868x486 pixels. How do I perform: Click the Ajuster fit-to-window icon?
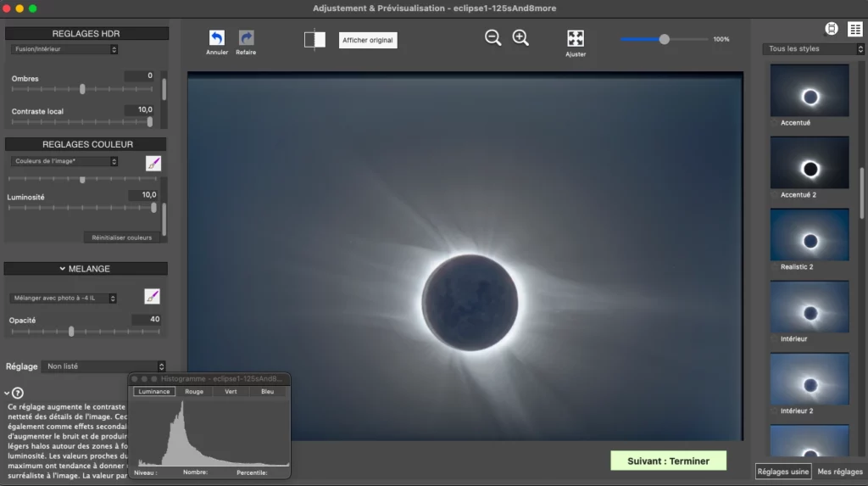pyautogui.click(x=576, y=39)
